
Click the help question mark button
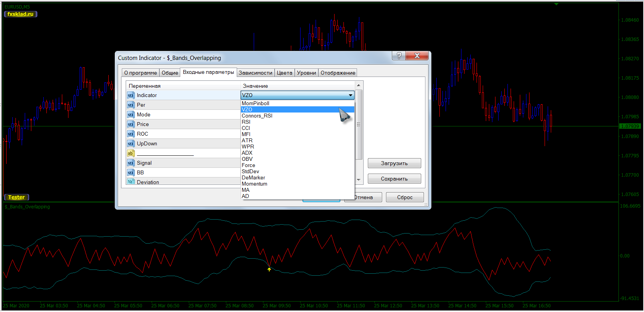[399, 56]
